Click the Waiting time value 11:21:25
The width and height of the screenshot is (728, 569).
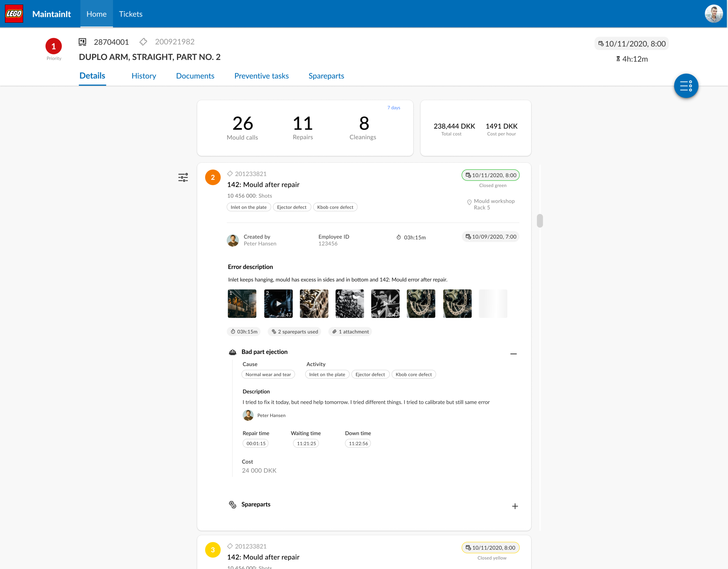coord(306,443)
